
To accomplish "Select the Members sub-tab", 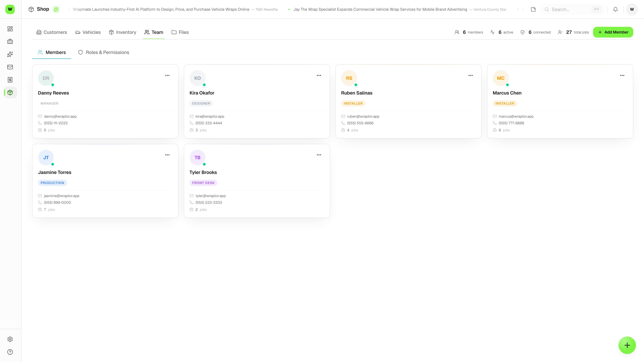I will (51, 52).
